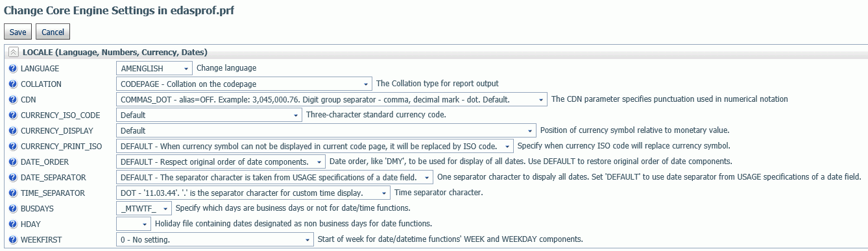
Task: Open the CURRENCY_DISPLAY dropdown
Action: tap(326, 130)
